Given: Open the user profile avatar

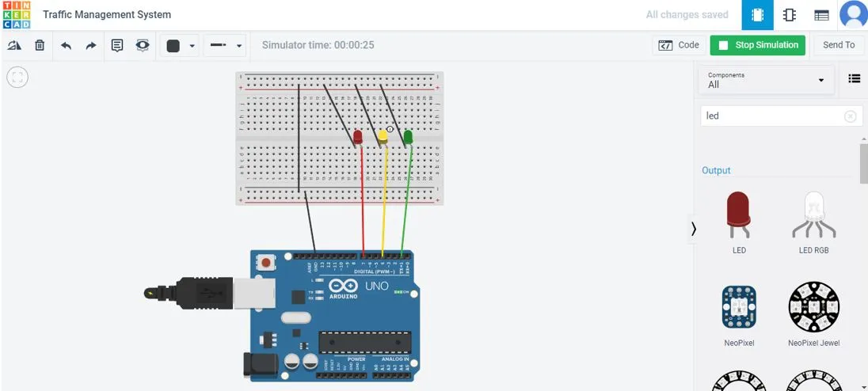Looking at the screenshot, I should click(x=853, y=15).
